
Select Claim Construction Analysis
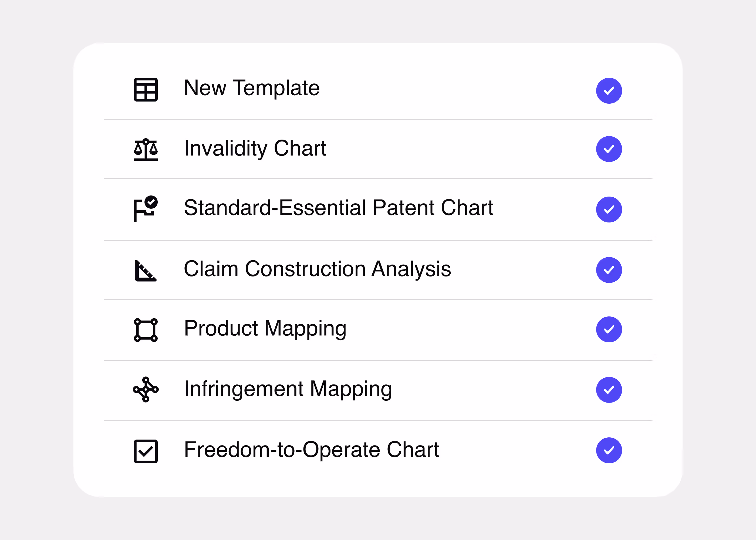318,269
